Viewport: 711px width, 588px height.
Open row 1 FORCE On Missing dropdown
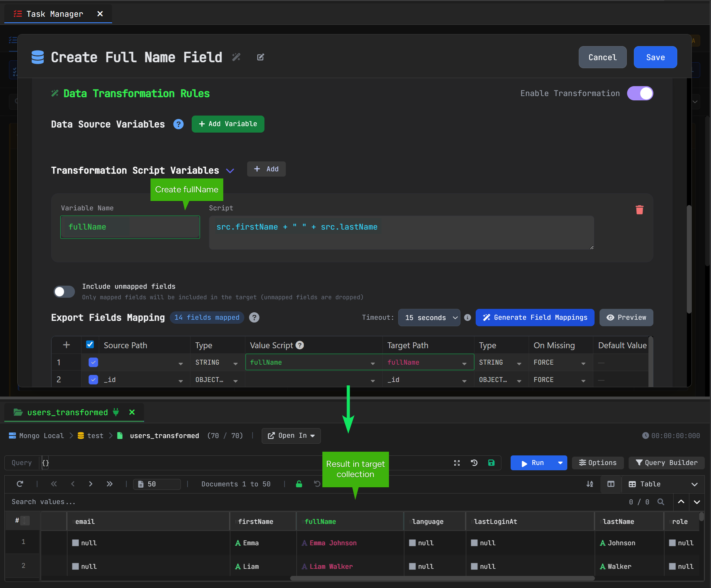(583, 364)
